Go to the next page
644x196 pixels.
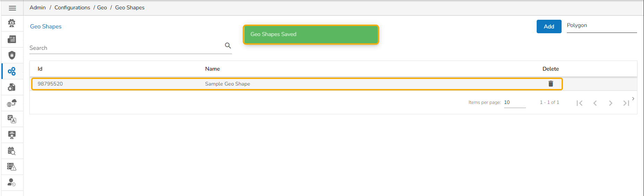[611, 103]
